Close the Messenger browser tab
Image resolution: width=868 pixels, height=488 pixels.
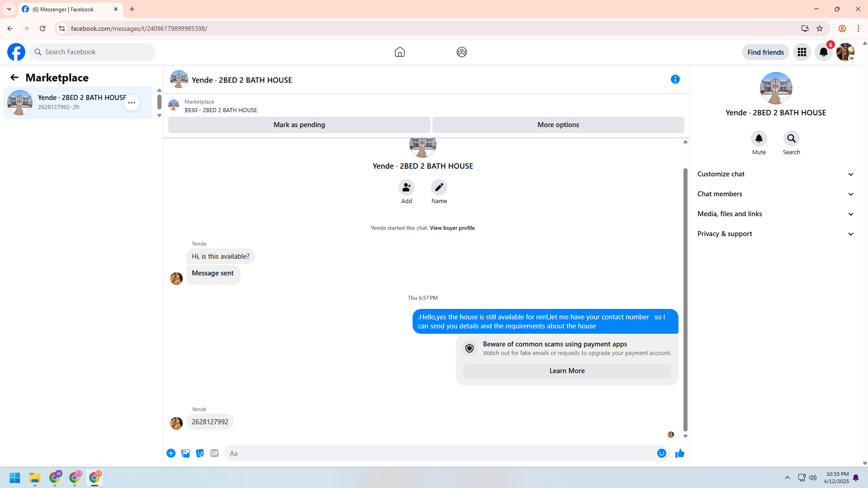(116, 9)
